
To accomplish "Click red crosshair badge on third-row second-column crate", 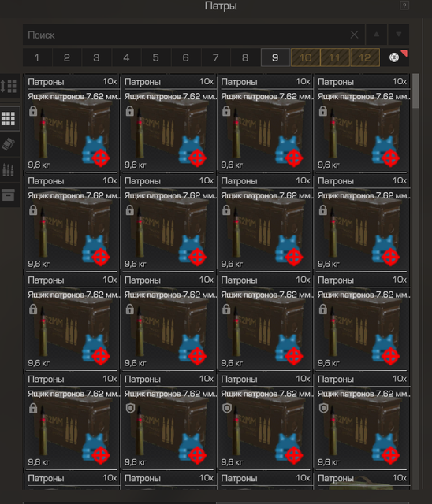I will (197, 356).
